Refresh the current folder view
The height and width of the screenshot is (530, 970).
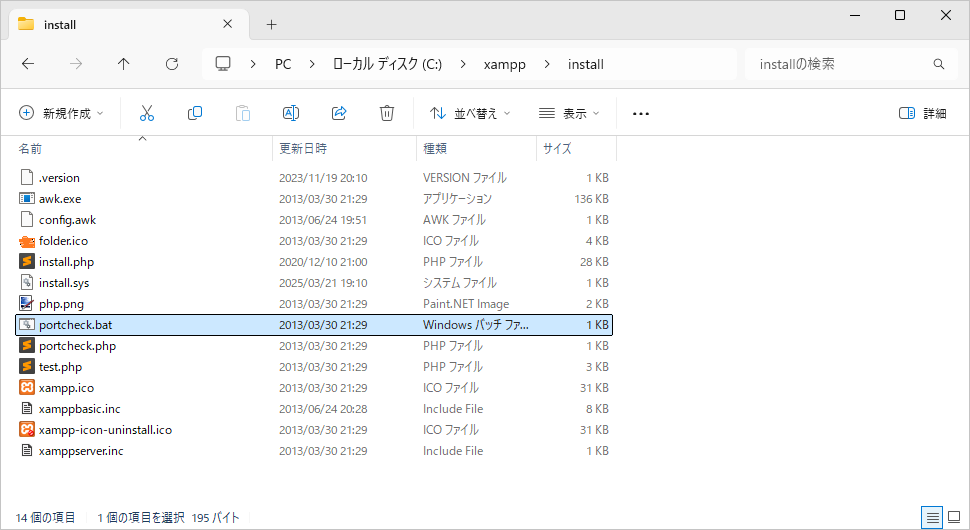172,64
